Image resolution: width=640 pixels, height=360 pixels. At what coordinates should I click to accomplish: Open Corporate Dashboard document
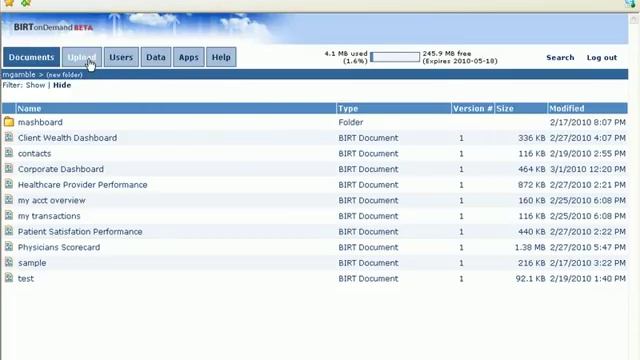pyautogui.click(x=61, y=169)
